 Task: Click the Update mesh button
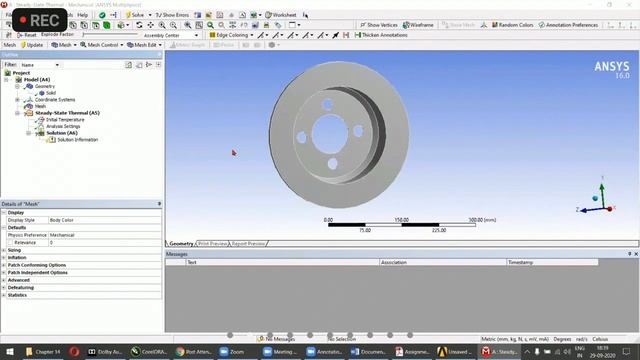[x=31, y=45]
